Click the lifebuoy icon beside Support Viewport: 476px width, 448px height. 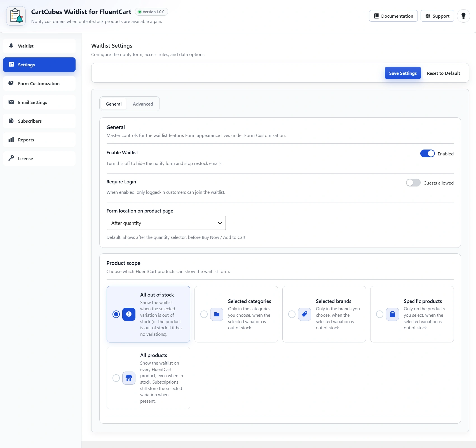click(x=428, y=16)
